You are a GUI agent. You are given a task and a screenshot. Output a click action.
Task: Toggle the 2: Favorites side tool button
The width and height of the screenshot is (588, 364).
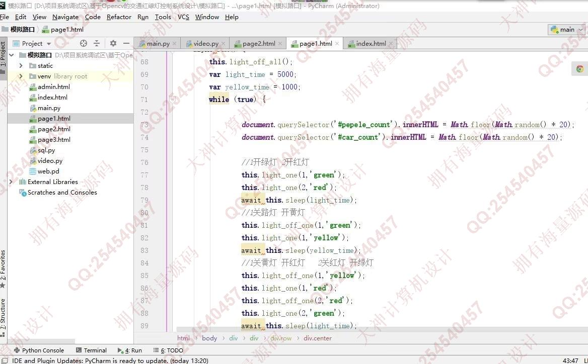pos(3,269)
